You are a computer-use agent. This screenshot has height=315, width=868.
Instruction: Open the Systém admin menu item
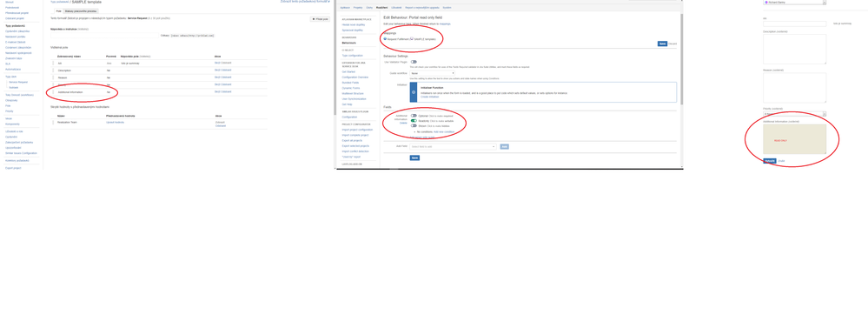coord(447,7)
